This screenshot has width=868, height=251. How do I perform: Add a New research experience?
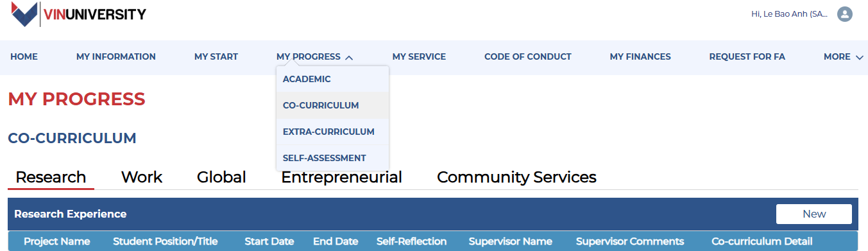814,214
